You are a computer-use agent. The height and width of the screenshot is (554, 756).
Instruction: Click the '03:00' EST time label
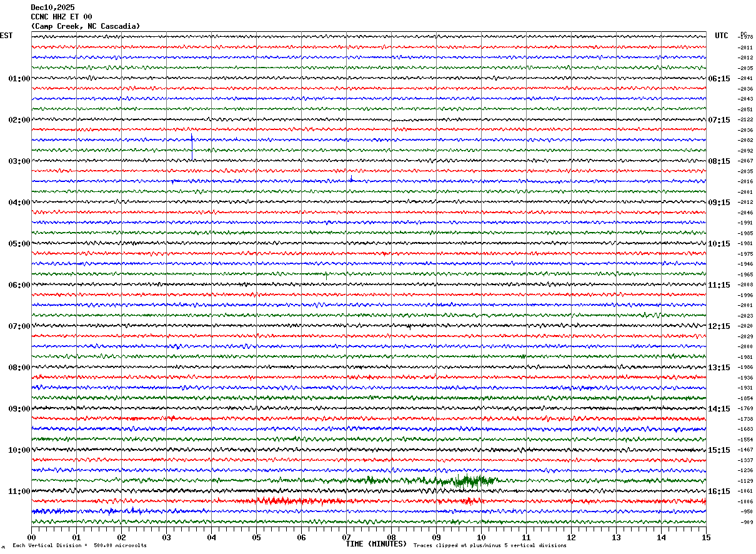coord(19,161)
